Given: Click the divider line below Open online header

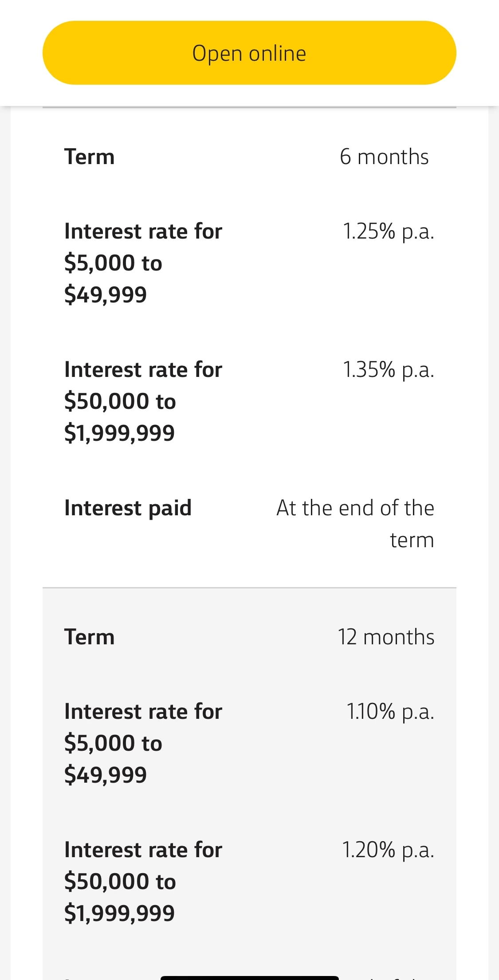Looking at the screenshot, I should pyautogui.click(x=249, y=107).
